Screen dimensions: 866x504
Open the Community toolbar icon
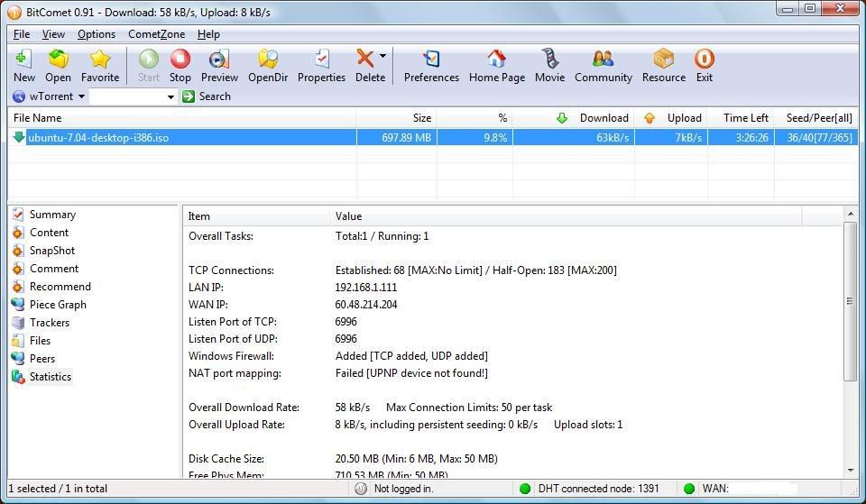point(603,60)
